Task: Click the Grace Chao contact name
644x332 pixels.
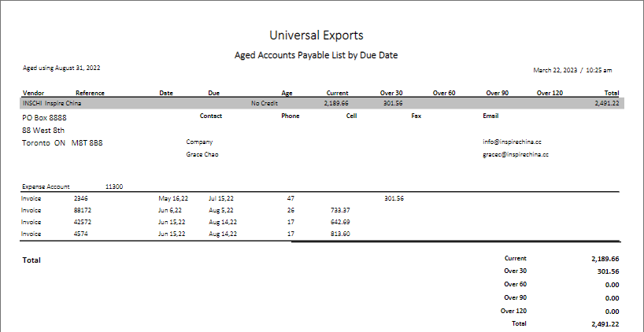Action: point(202,155)
